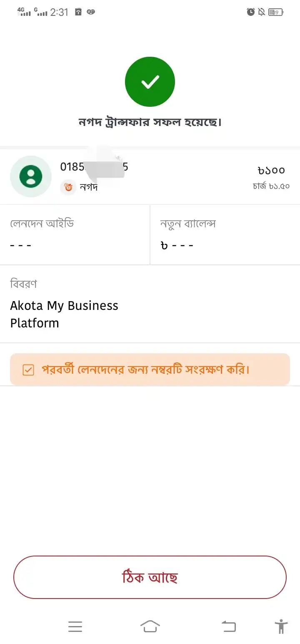Screen dimensions: 300x644
Task: Tap the ৳১০০ transfer amount
Action: click(271, 170)
